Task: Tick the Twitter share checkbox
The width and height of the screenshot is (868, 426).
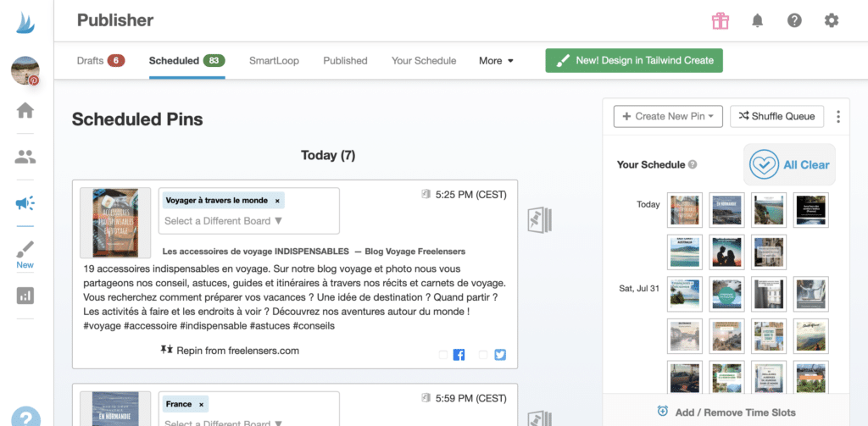Action: point(483,355)
